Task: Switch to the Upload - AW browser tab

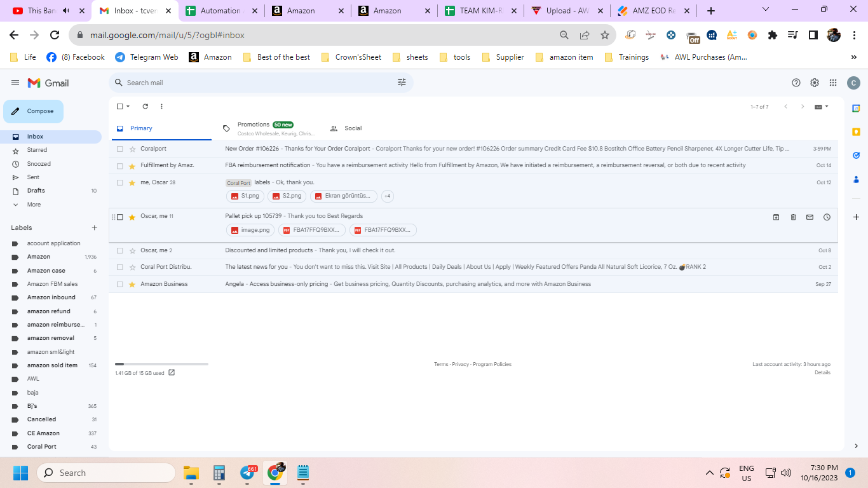Action: [x=567, y=11]
